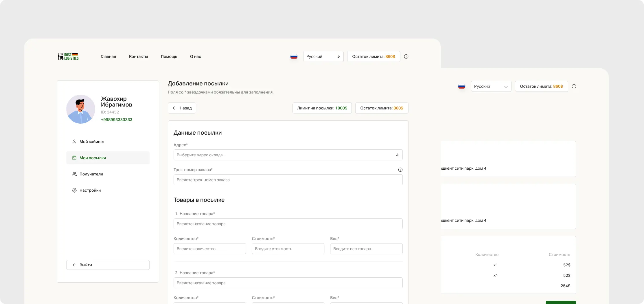
Task: Click the ID: 34452 text
Action: click(110, 112)
